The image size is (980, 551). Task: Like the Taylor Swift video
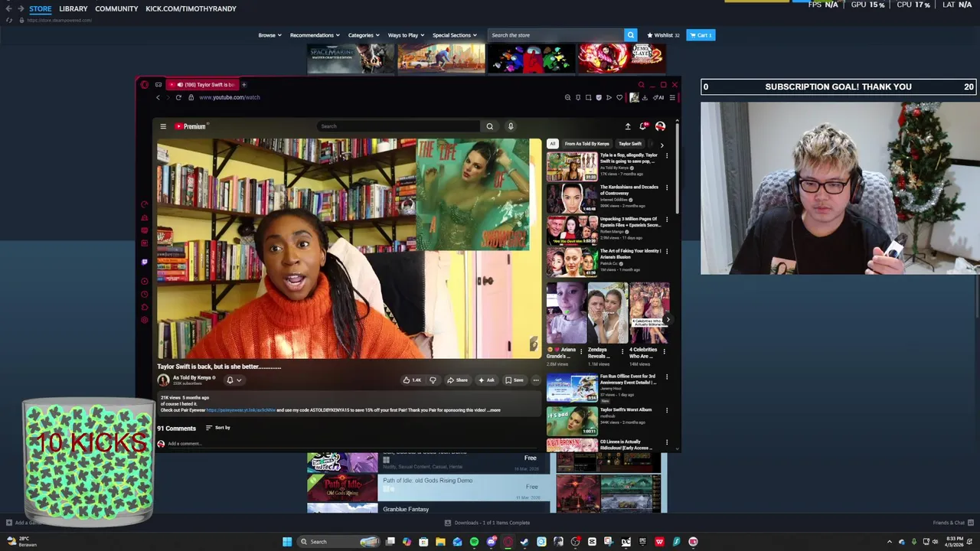tap(412, 380)
